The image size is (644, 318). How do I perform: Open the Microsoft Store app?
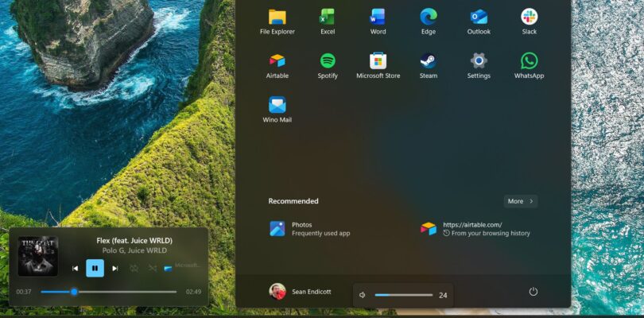tap(378, 66)
